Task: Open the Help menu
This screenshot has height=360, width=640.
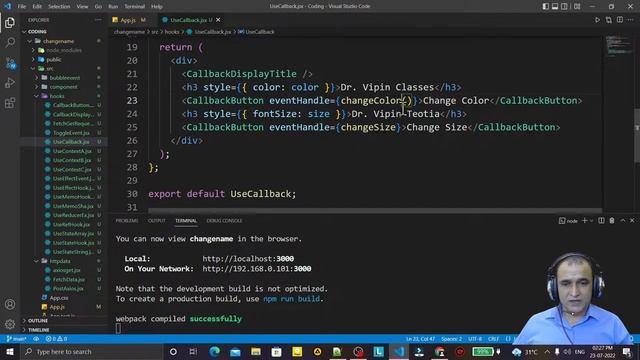Action: click(x=157, y=6)
